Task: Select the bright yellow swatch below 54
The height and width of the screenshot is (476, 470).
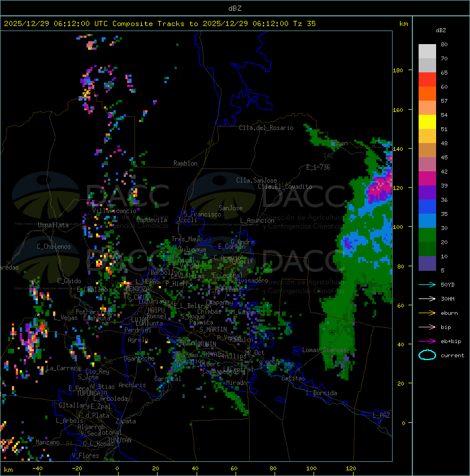Action: (x=427, y=122)
